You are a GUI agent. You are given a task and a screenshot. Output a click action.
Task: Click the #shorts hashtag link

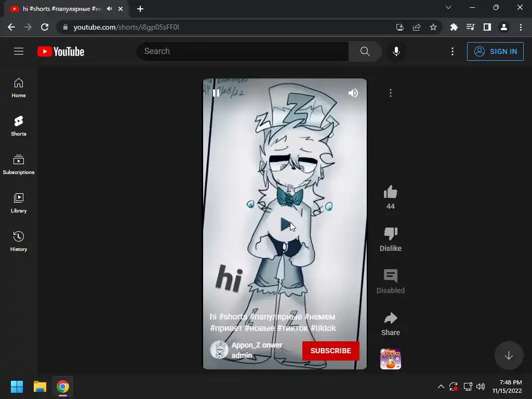coord(233,316)
